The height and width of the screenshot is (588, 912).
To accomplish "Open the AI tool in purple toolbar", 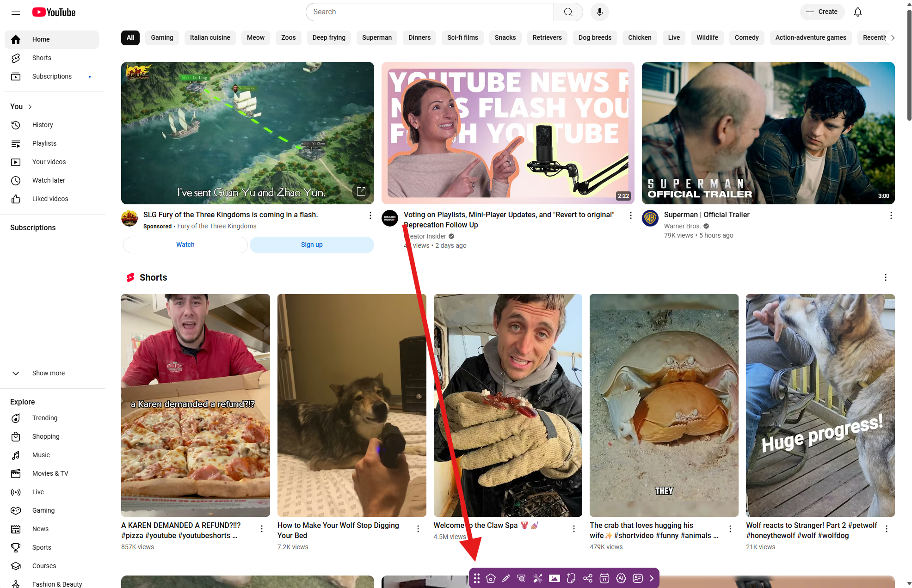I will pyautogui.click(x=621, y=578).
